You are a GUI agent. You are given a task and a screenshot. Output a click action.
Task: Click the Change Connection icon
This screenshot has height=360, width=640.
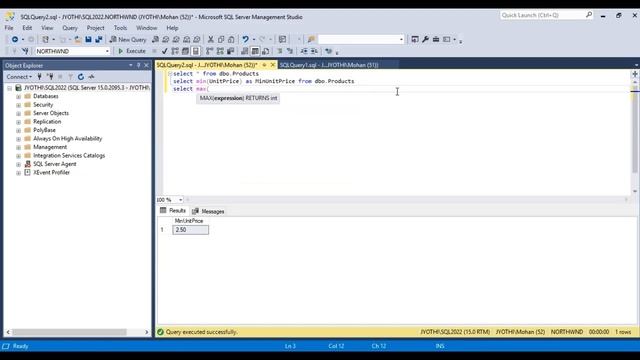point(25,51)
